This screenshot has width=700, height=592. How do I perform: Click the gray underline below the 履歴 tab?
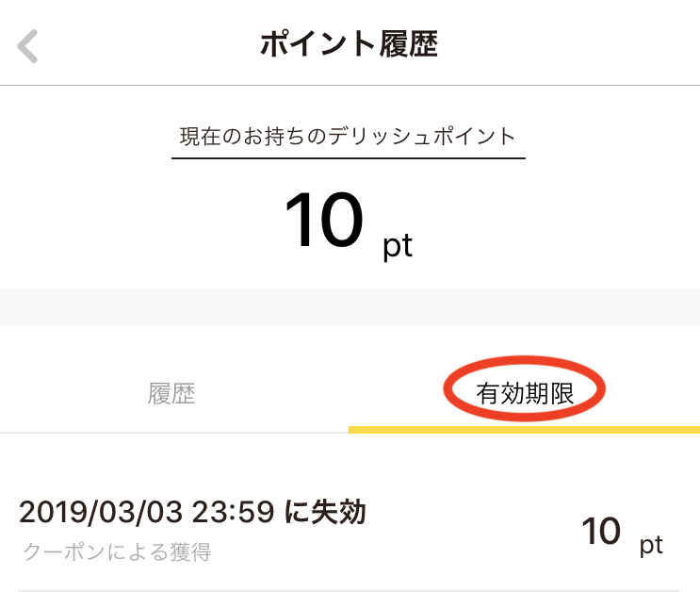(x=174, y=433)
